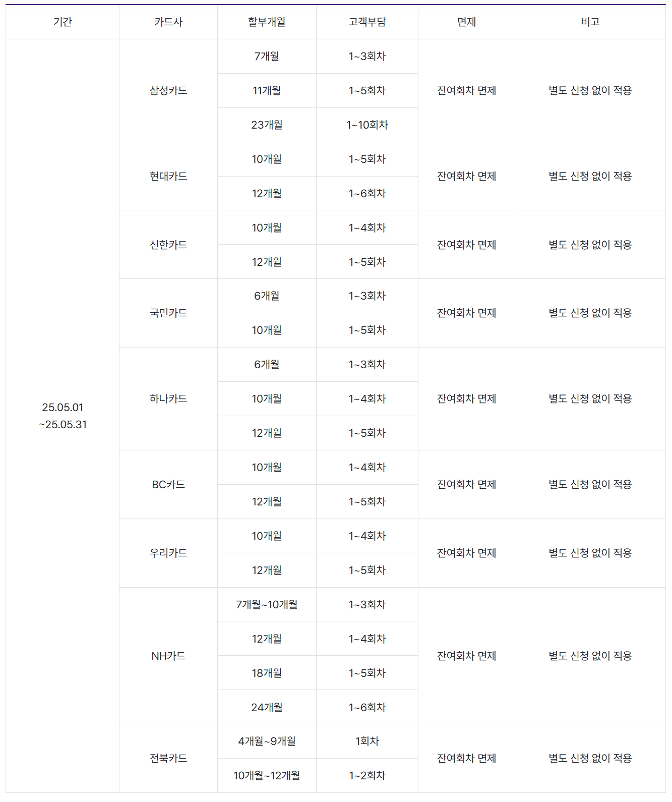The width and height of the screenshot is (672, 802).
Task: Click the NH카드 cell
Action: click(168, 656)
